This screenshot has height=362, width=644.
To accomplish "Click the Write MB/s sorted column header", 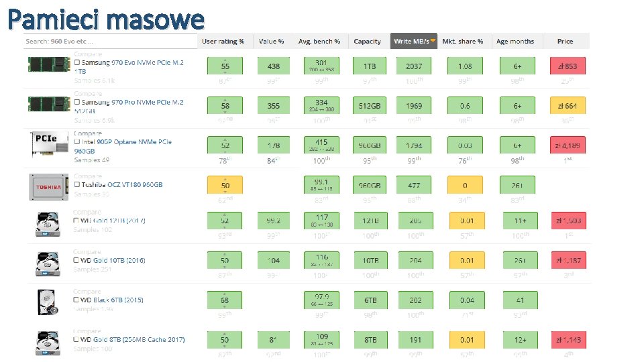I will pos(414,41).
